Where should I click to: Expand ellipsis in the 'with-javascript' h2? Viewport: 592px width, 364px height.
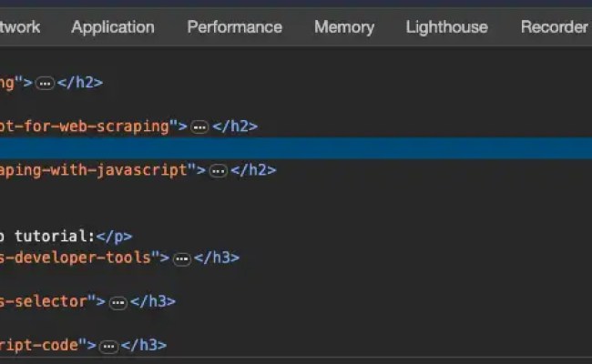[219, 171]
